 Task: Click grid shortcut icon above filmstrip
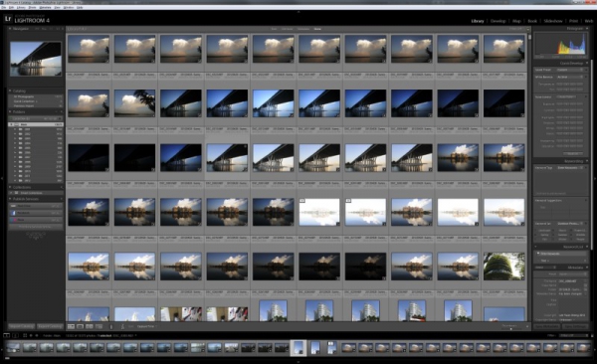[25, 335]
